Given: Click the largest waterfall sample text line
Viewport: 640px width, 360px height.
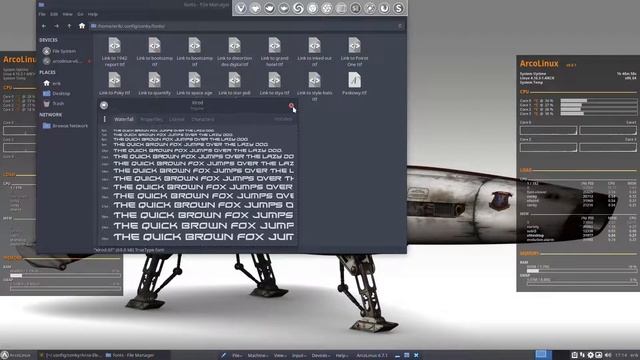Looking at the screenshot, I should tap(203, 236).
